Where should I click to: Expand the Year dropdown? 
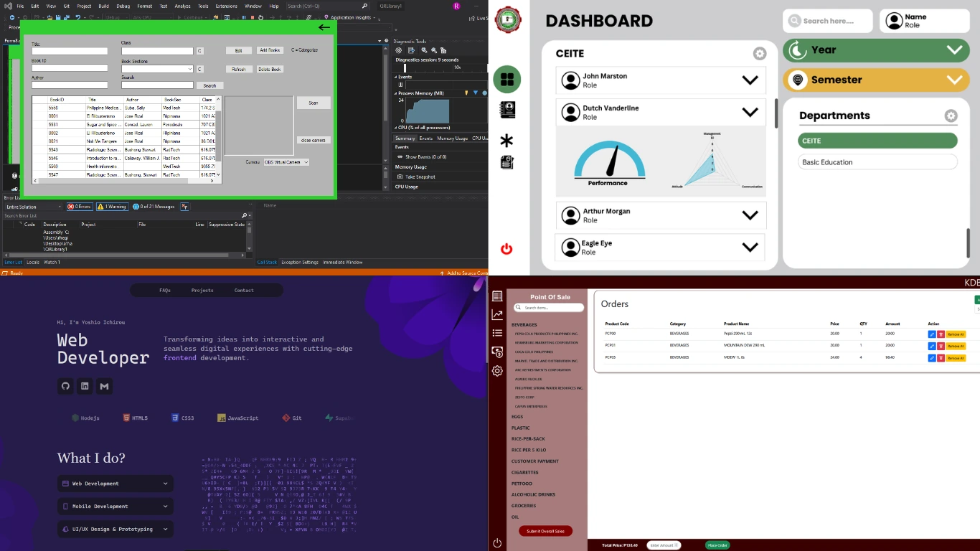tap(954, 50)
